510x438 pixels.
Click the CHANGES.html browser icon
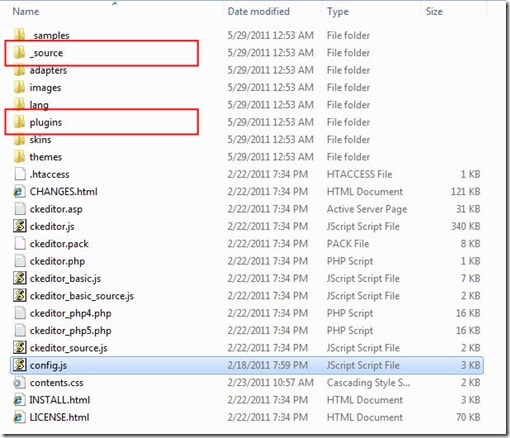(19, 191)
